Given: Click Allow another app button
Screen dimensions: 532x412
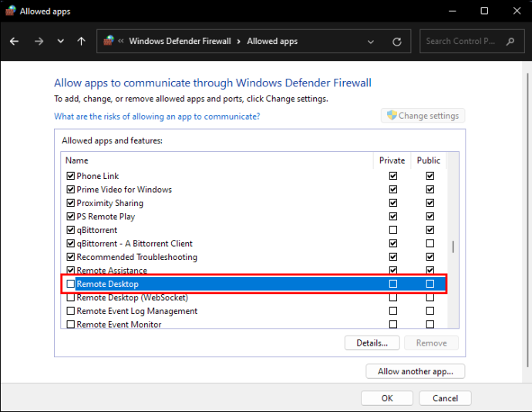Looking at the screenshot, I should 416,371.
